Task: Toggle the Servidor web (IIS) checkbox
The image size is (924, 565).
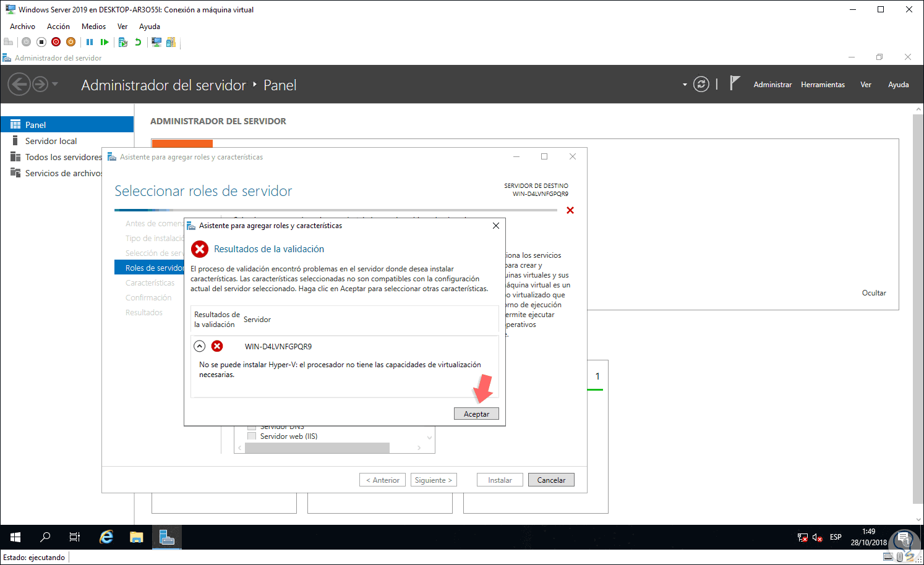Action: coord(252,436)
